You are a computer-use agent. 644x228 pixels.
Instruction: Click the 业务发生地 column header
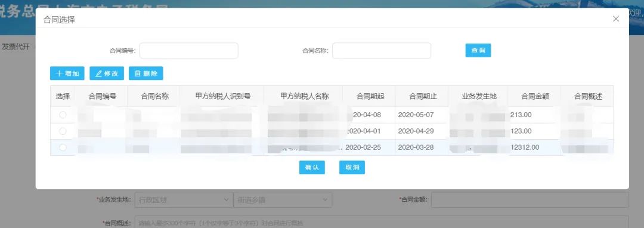click(479, 97)
